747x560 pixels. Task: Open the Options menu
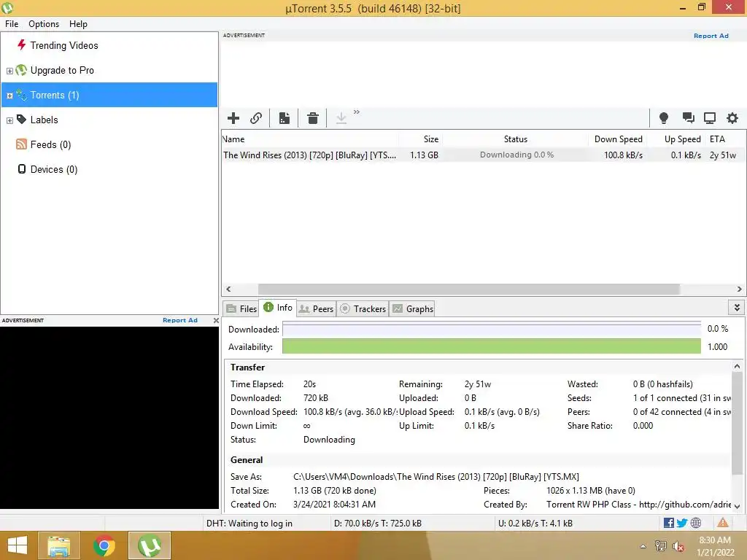pyautogui.click(x=44, y=24)
